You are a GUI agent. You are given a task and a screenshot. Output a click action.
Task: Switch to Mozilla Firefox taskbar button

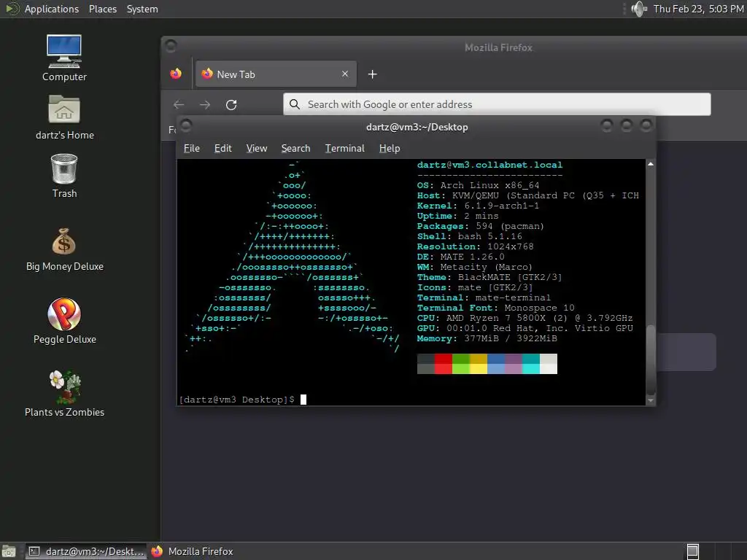pos(193,551)
